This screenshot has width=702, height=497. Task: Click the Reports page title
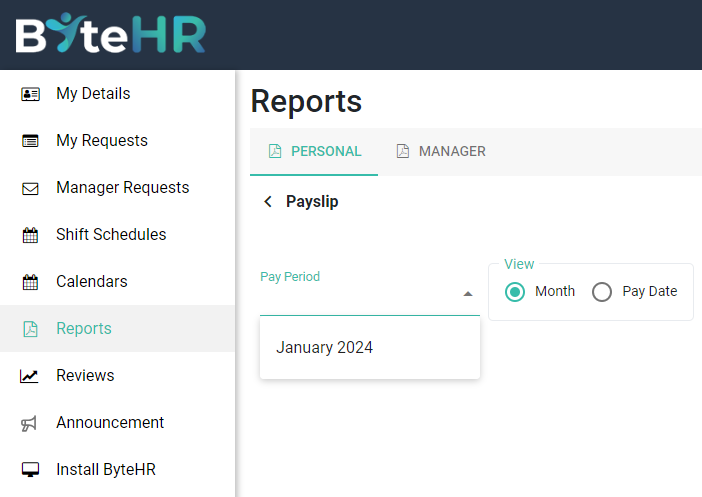click(306, 102)
